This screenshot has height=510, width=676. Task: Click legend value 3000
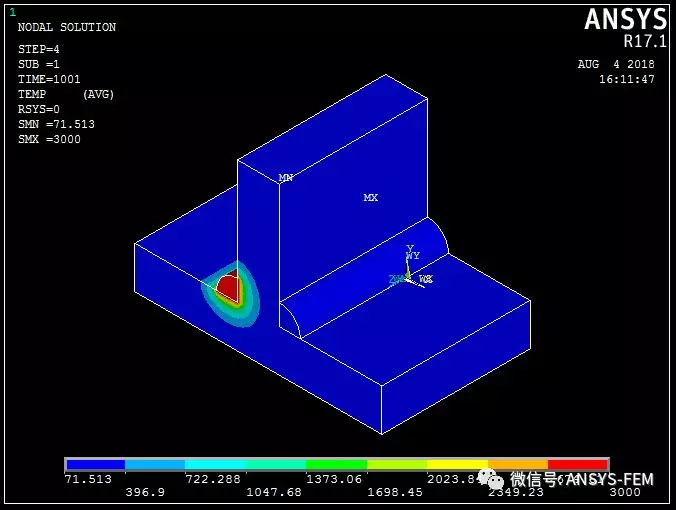(x=625, y=492)
